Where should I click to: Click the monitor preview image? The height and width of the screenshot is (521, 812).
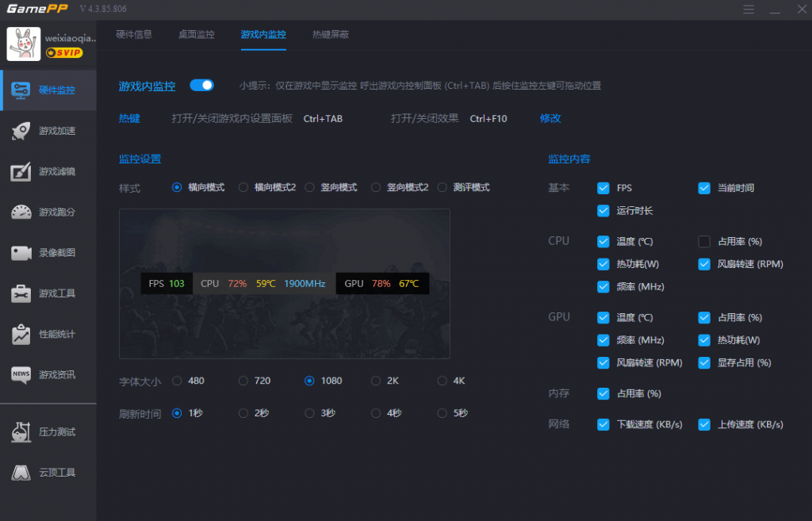[x=285, y=284]
